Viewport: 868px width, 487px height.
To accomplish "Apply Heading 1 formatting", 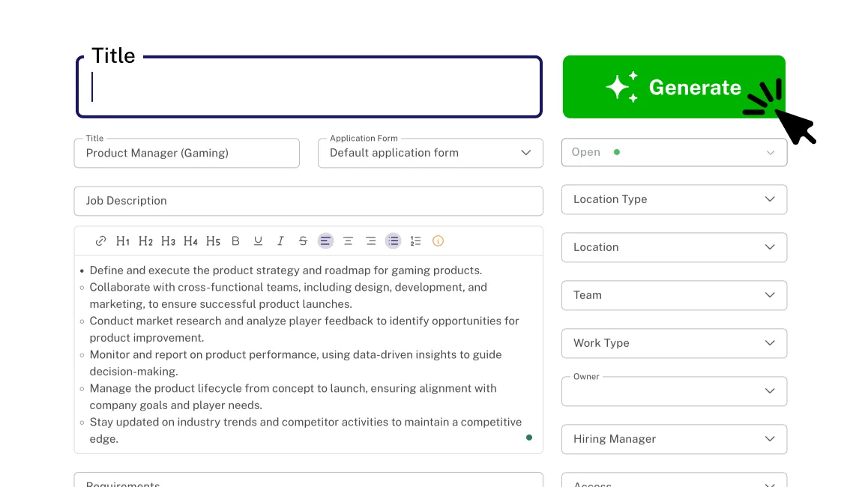I will [x=122, y=241].
